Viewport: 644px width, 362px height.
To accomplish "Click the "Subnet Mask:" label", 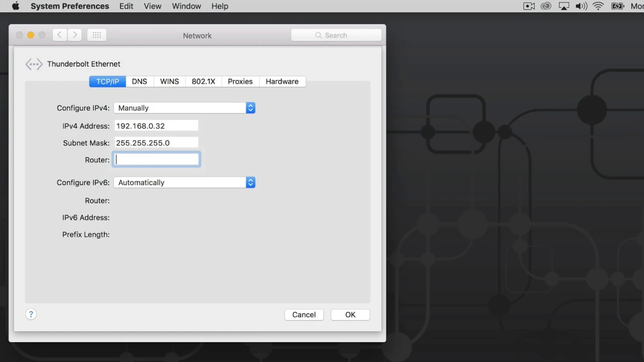I will coord(86,143).
